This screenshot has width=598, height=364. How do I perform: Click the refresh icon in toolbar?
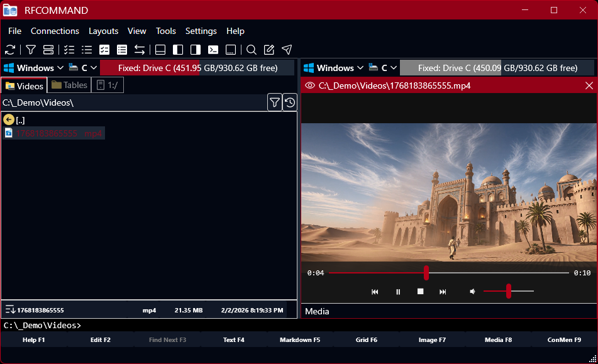(x=10, y=50)
